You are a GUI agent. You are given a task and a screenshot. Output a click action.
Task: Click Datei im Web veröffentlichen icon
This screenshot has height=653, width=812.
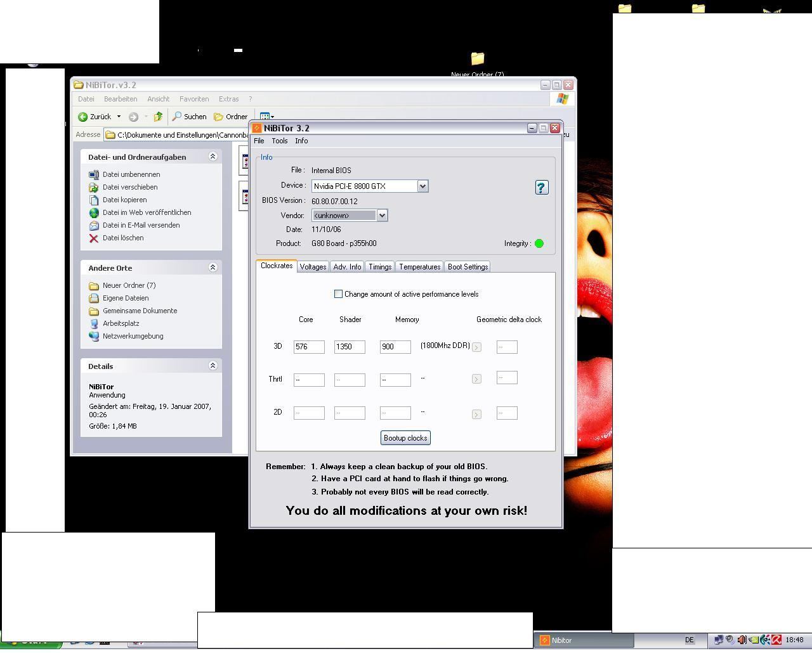coord(94,212)
